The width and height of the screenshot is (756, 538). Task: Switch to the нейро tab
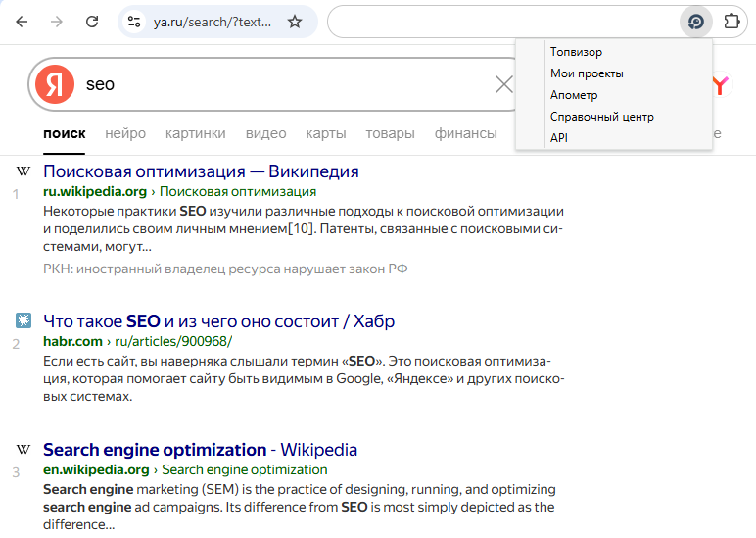[x=125, y=133]
